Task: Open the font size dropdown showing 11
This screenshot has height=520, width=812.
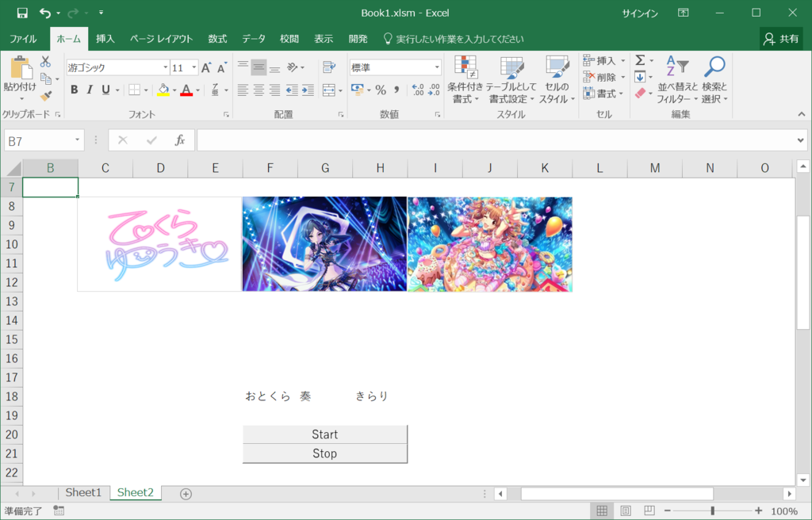Action: (194, 67)
